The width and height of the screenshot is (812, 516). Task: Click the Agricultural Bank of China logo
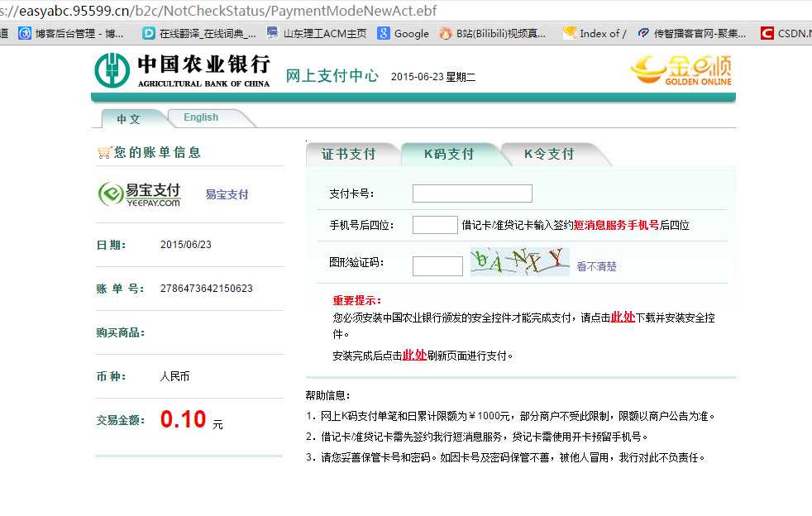[x=182, y=70]
